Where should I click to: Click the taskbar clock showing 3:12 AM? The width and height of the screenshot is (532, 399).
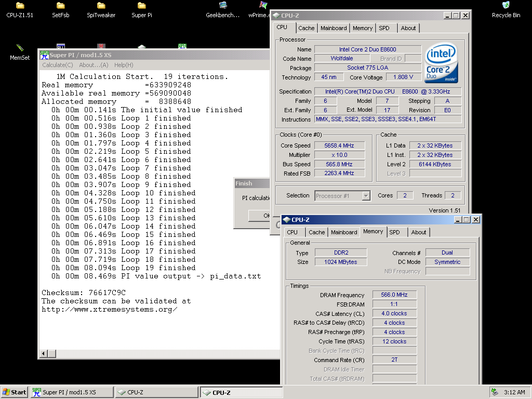tap(514, 392)
